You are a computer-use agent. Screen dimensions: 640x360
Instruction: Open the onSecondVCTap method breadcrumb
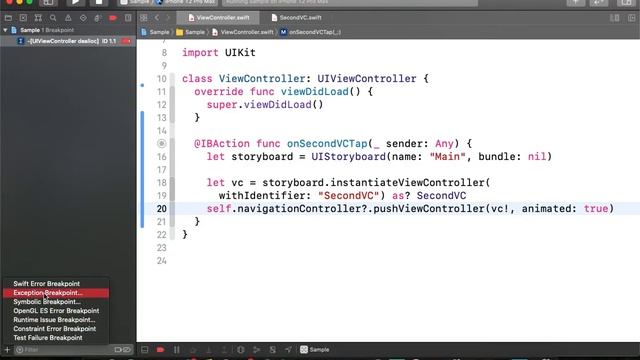[311, 32]
